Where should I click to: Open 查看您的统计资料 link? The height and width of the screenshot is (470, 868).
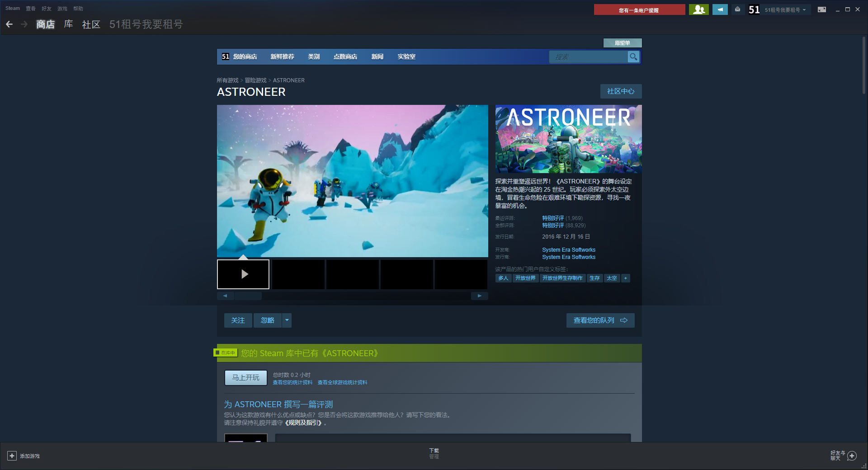(x=292, y=383)
